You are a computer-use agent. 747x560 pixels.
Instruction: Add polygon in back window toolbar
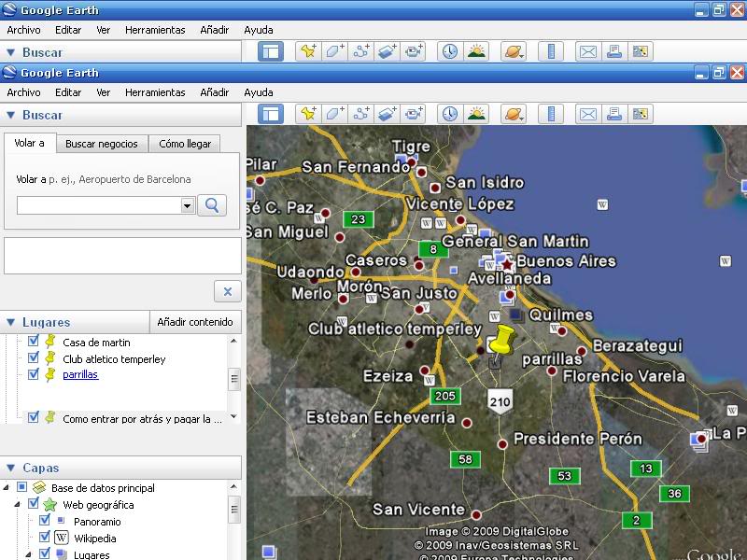[334, 51]
